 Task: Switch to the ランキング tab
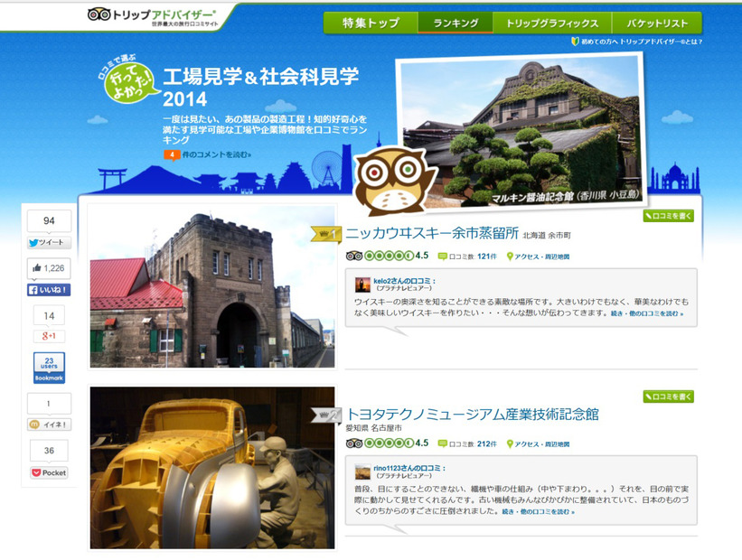point(456,23)
